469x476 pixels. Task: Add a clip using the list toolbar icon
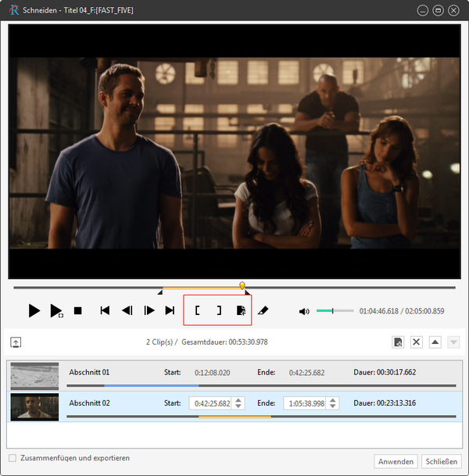(398, 342)
